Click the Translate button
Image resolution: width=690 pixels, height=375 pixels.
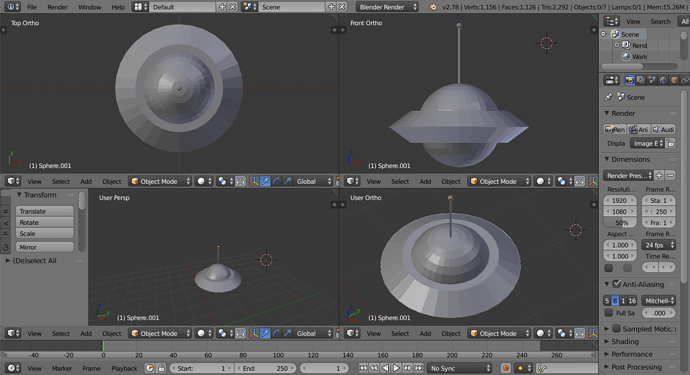click(x=44, y=211)
